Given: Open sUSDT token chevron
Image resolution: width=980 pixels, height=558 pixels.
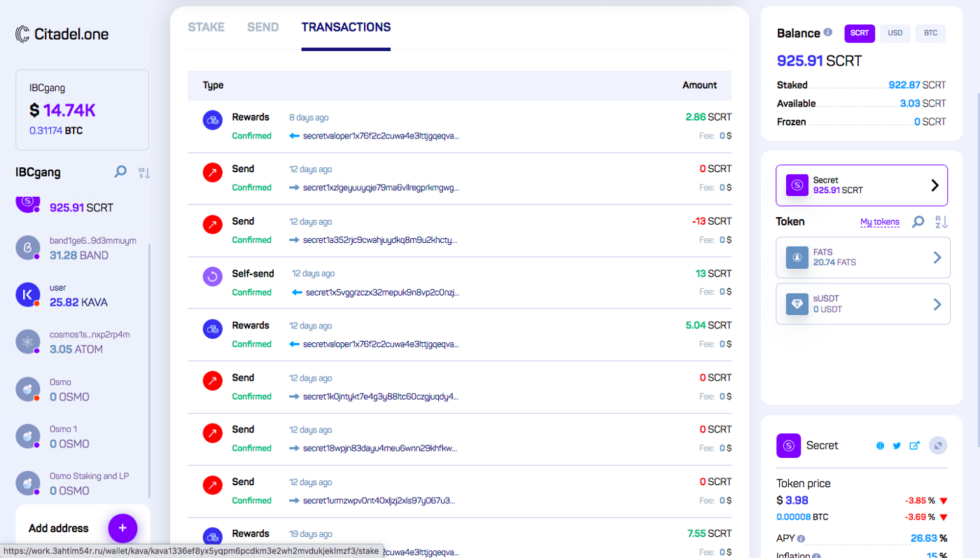Looking at the screenshot, I should (x=937, y=304).
